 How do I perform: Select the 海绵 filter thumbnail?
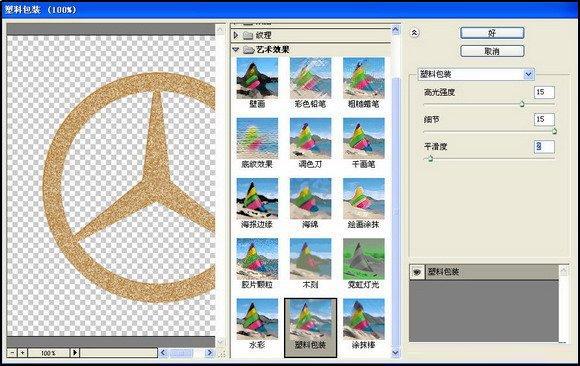pos(310,199)
